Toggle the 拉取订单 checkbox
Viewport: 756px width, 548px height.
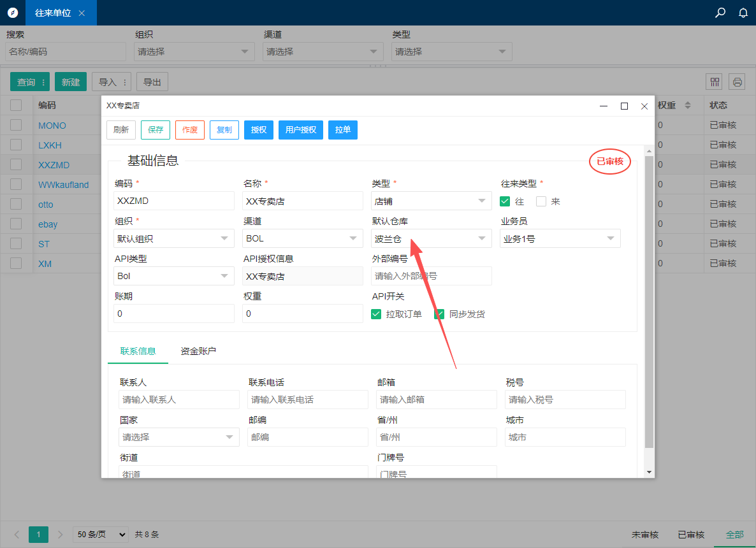coord(376,314)
